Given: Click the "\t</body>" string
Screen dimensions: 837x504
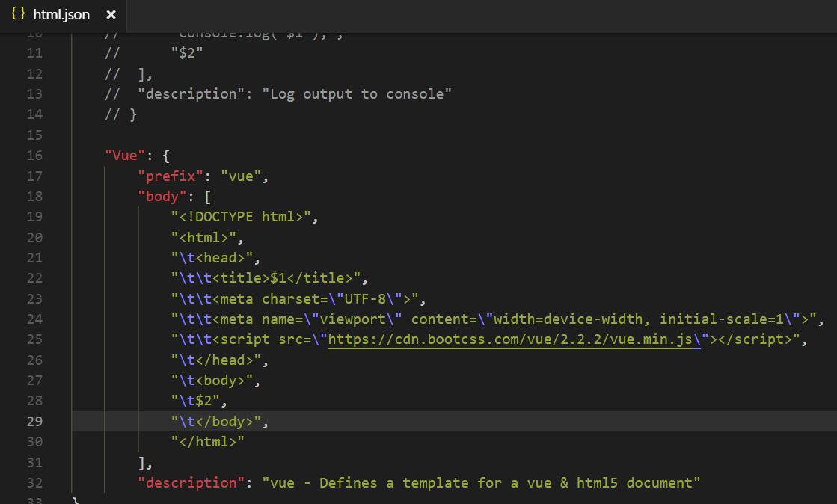Looking at the screenshot, I should 216,422.
